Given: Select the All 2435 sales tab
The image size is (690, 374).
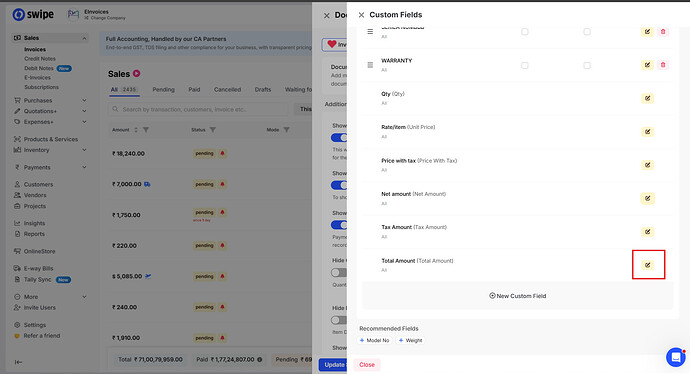Looking at the screenshot, I should [x=124, y=90].
